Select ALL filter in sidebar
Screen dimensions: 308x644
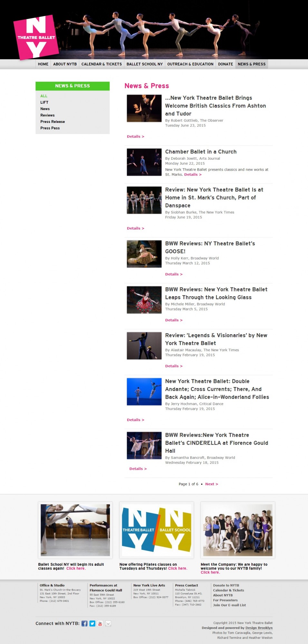(x=44, y=96)
